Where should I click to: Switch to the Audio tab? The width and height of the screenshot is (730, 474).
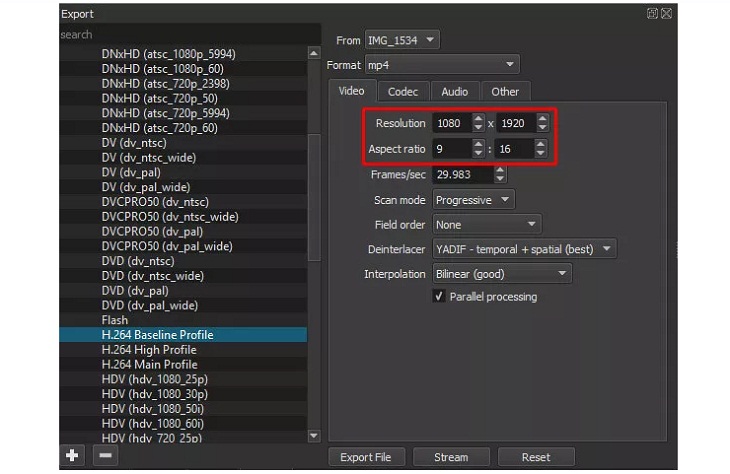pyautogui.click(x=454, y=92)
